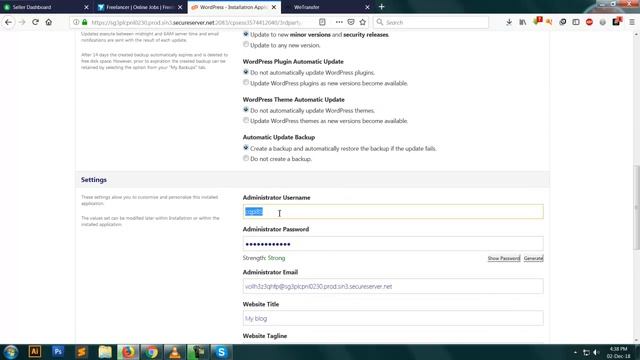Open the page actions three-dot menu

click(339, 22)
